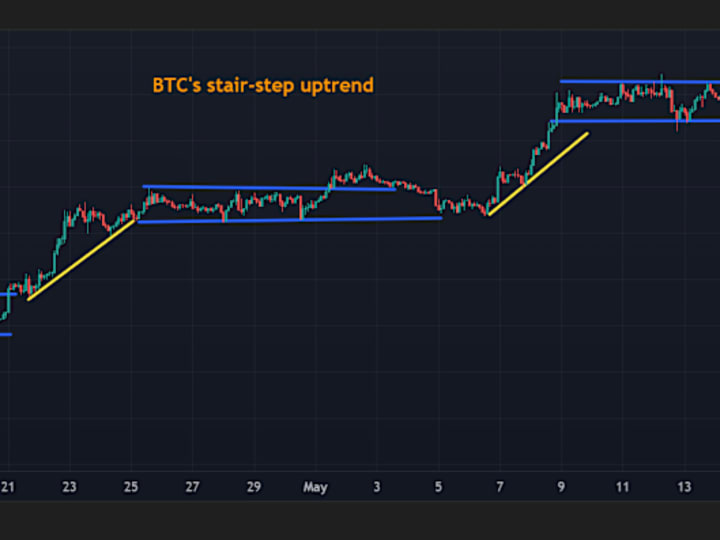Click the date label 21 on the time axis
720x540 pixels.
click(x=7, y=487)
